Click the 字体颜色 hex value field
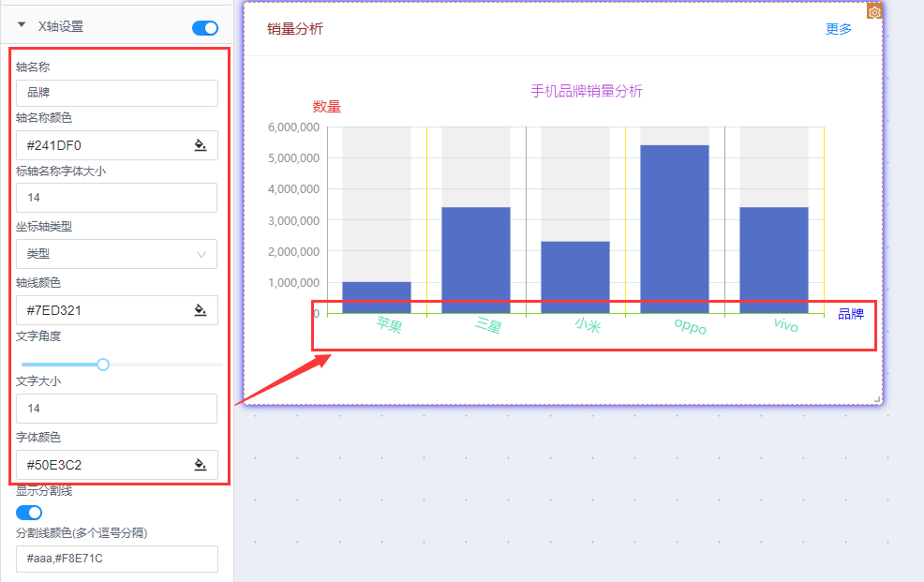The image size is (924, 582). click(x=117, y=465)
